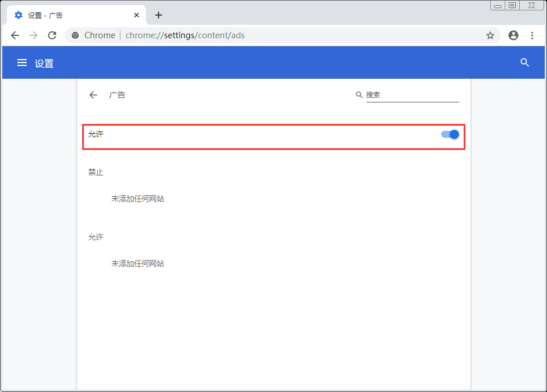Open the lower 允许 allowed sites section
Screen dimensions: 547x392
[96, 237]
